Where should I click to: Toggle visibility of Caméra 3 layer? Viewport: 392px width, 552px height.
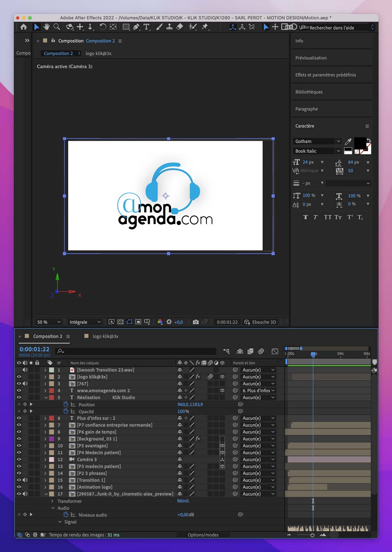click(19, 459)
